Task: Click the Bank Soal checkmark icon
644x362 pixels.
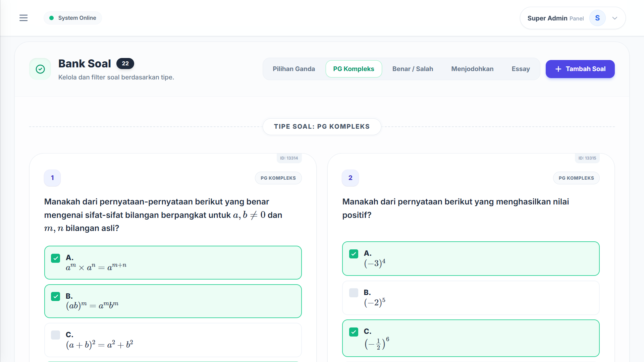Action: (x=40, y=69)
